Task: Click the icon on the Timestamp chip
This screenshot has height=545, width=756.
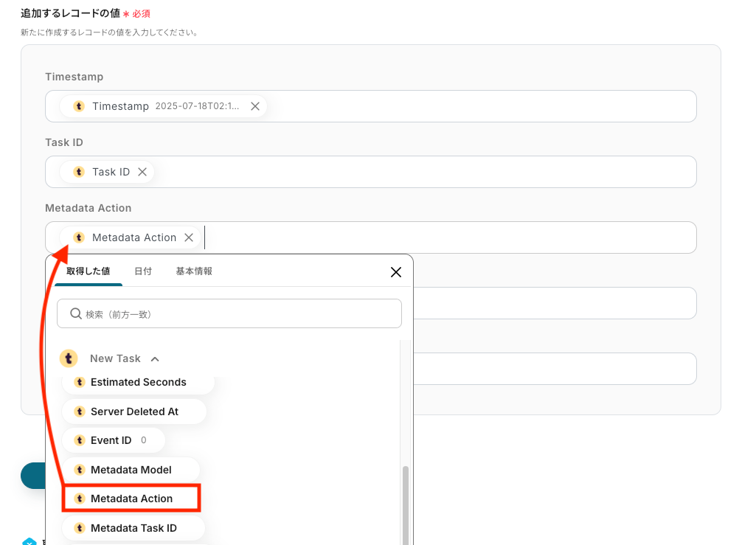Action: point(79,106)
